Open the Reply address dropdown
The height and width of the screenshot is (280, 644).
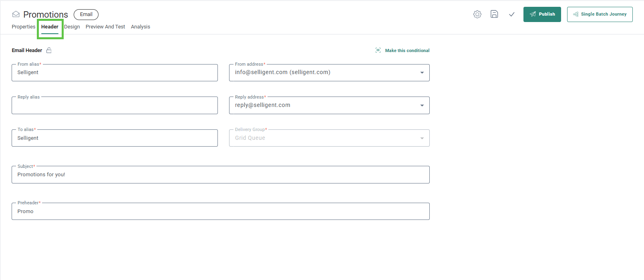coord(422,106)
